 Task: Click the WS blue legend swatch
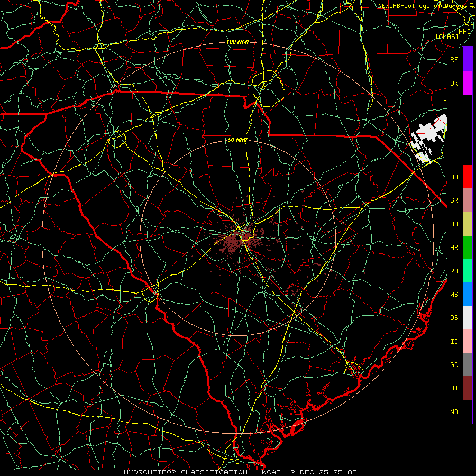pyautogui.click(x=467, y=294)
